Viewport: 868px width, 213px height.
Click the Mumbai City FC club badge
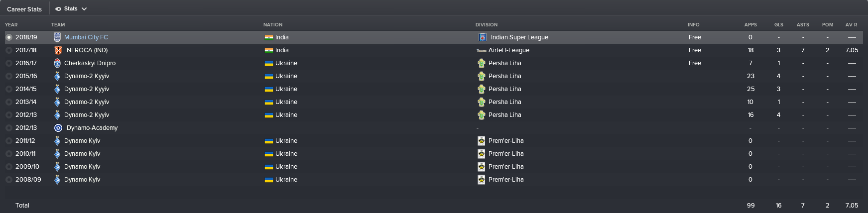[57, 37]
